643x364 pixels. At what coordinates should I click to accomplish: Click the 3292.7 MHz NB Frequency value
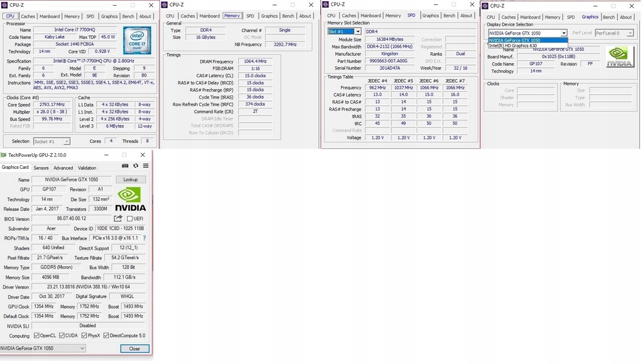pos(285,45)
